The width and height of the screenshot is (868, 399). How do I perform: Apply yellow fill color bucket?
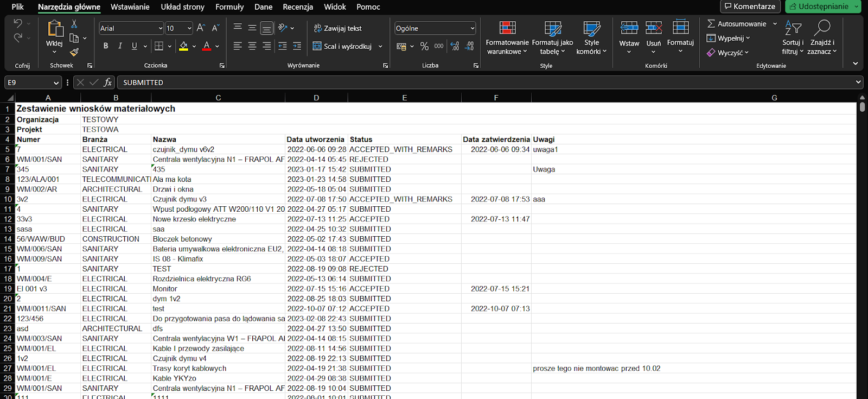184,46
